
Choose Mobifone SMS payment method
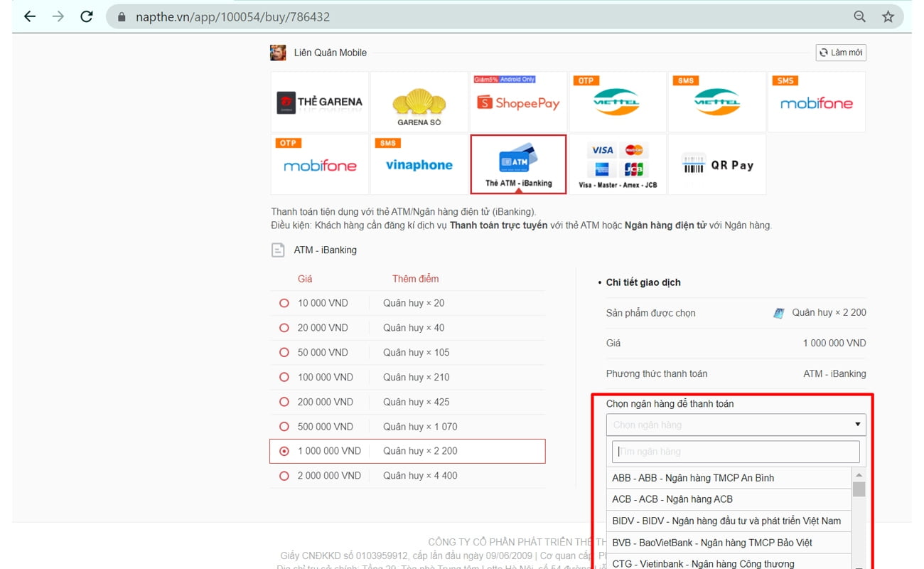pyautogui.click(x=817, y=102)
